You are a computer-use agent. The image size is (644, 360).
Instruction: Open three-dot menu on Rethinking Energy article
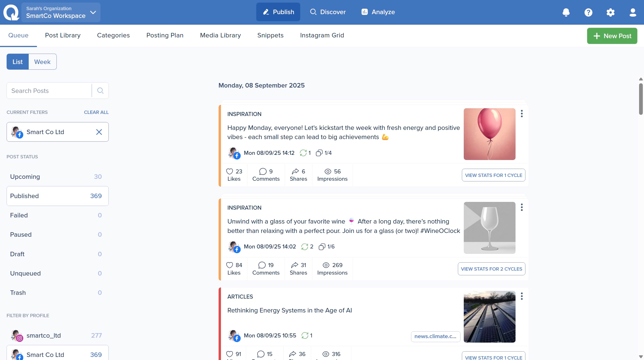pyautogui.click(x=522, y=296)
